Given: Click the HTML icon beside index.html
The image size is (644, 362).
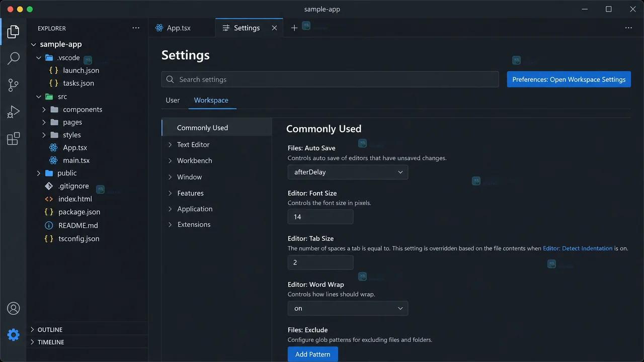Looking at the screenshot, I should [49, 199].
